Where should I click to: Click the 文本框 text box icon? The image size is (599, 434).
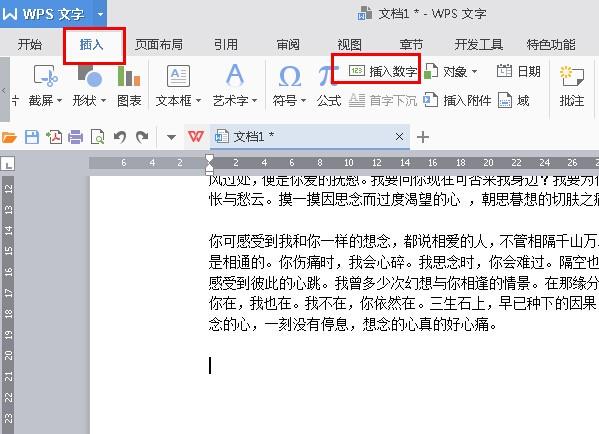coord(178,76)
